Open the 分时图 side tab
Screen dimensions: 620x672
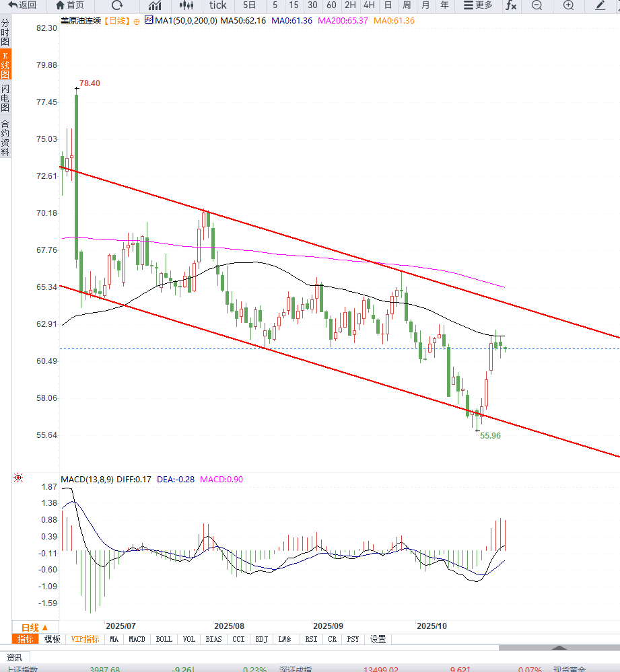point(5,32)
